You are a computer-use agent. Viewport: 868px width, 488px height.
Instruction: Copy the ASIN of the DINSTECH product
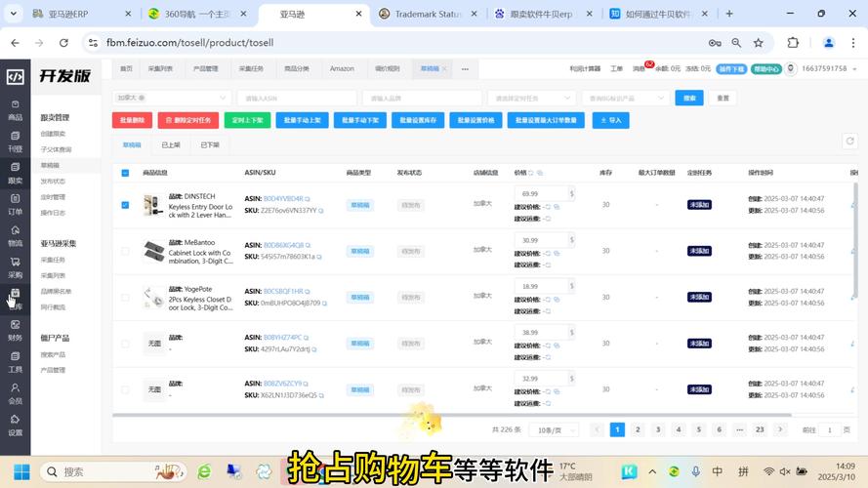pyautogui.click(x=308, y=199)
